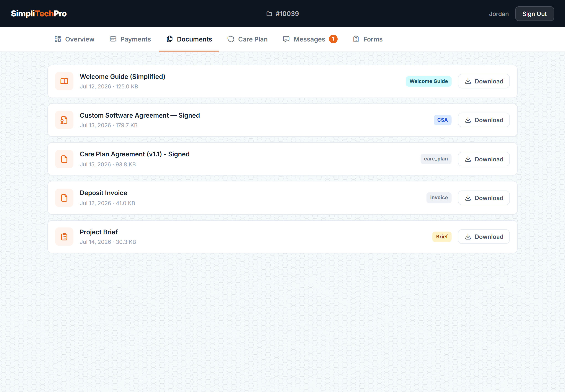Open the Messages tab
565x392 pixels.
point(310,39)
